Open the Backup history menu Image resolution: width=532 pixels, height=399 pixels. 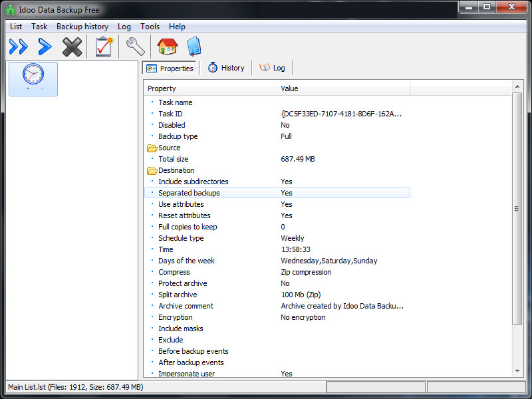(x=82, y=27)
